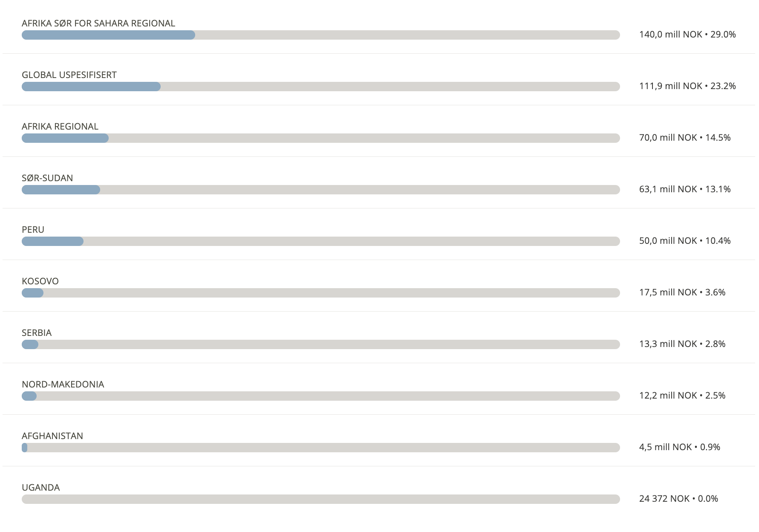Click the Nord-Makedonia label
The width and height of the screenshot is (759, 532).
[63, 385]
